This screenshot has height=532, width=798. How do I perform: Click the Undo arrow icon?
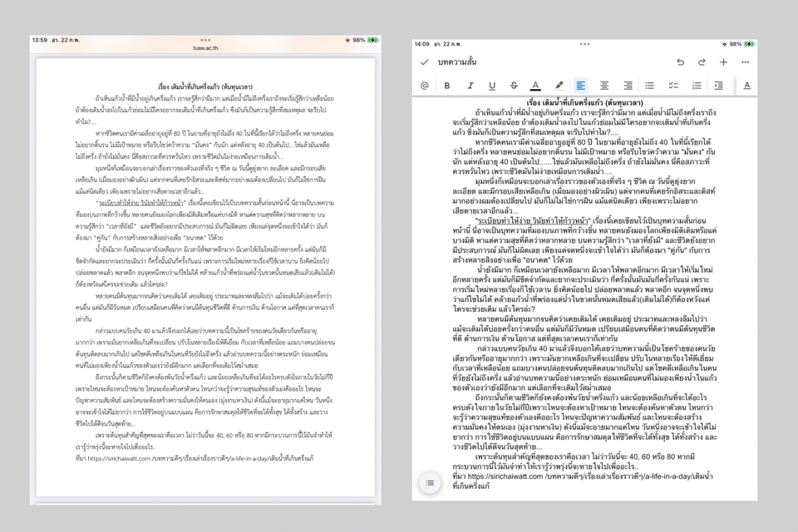[680, 62]
